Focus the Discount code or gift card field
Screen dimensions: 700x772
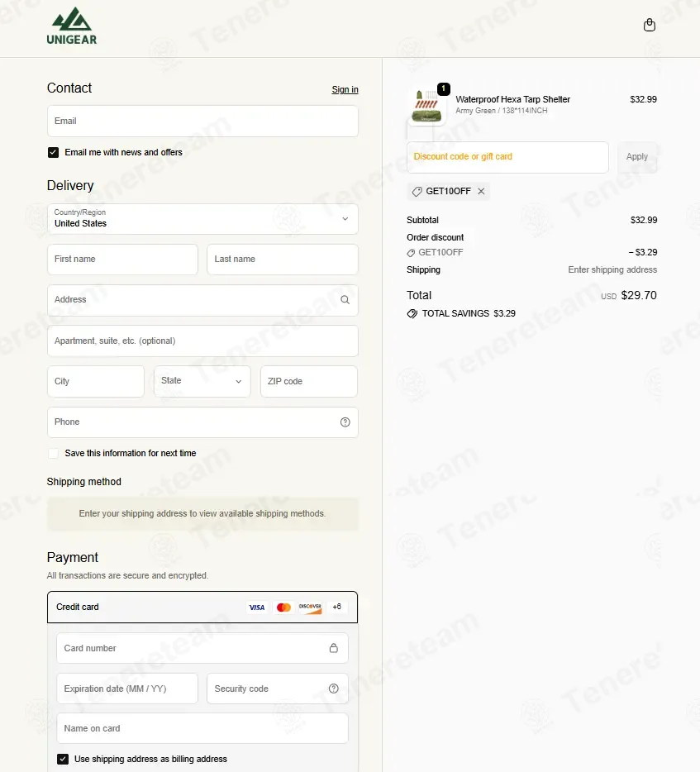[x=507, y=157]
